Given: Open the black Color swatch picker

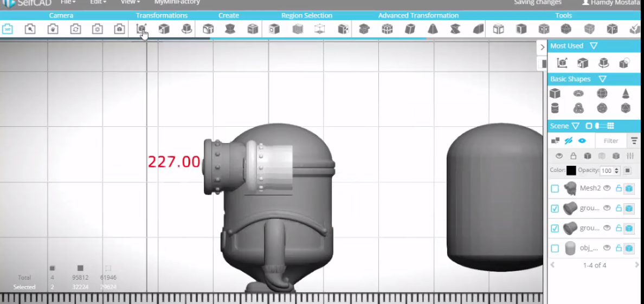Looking at the screenshot, I should 571,171.
